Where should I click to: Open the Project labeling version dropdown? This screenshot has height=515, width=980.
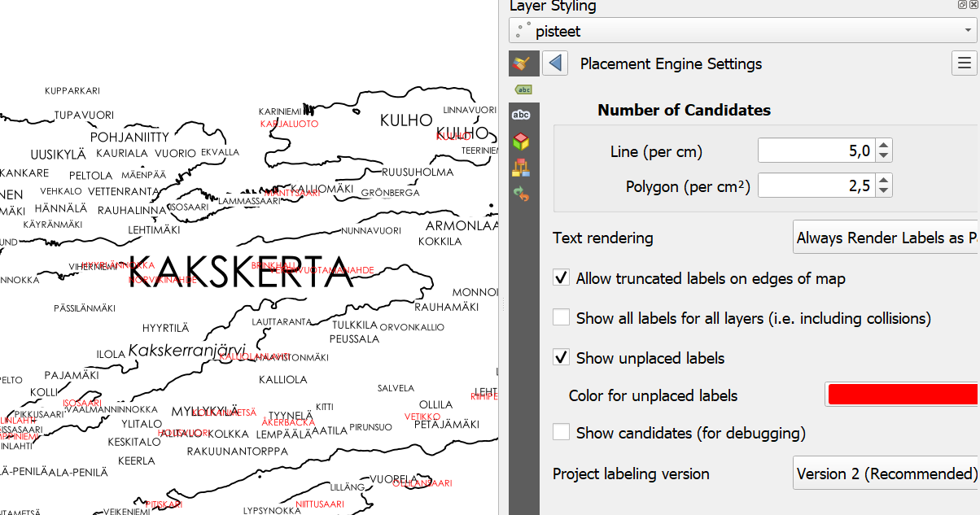(x=886, y=474)
